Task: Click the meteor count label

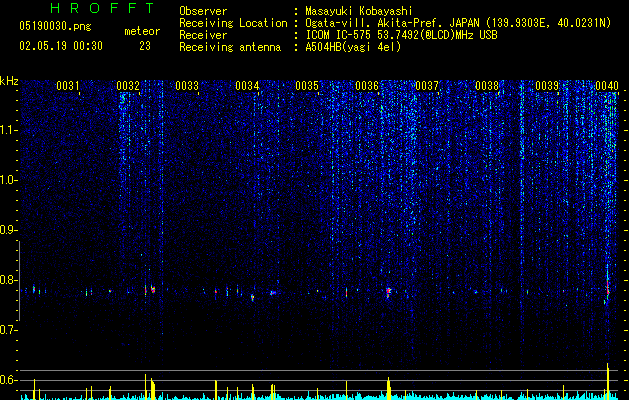Action: pos(142,31)
